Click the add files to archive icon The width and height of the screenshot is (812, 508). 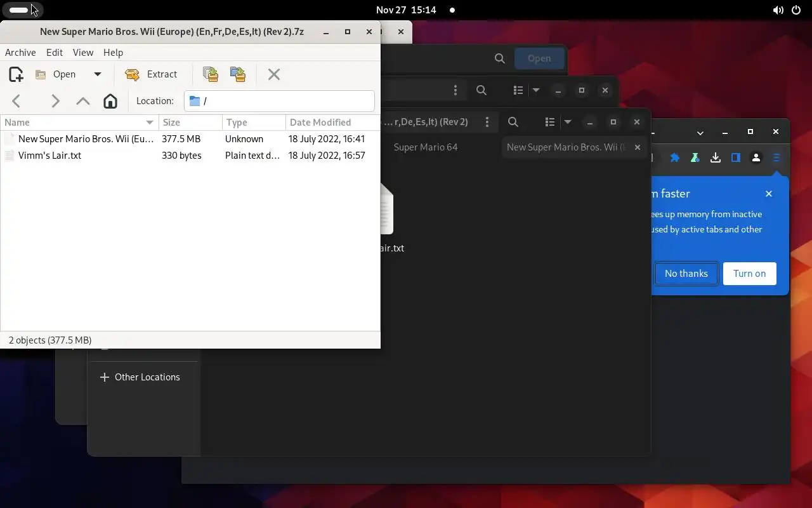click(x=211, y=74)
